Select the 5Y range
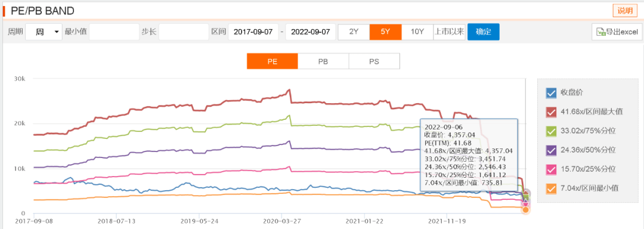Screen dimensions: 644x229 [x=385, y=32]
